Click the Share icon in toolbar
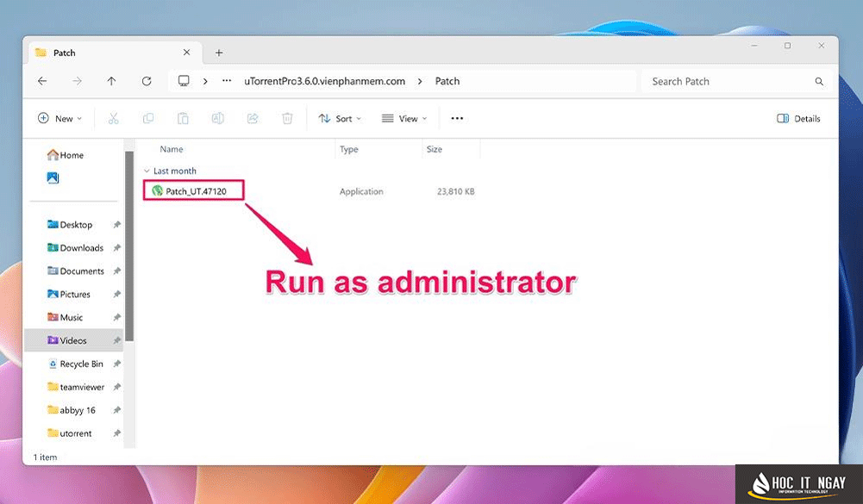Viewport: 863px width, 504px height. (x=253, y=118)
